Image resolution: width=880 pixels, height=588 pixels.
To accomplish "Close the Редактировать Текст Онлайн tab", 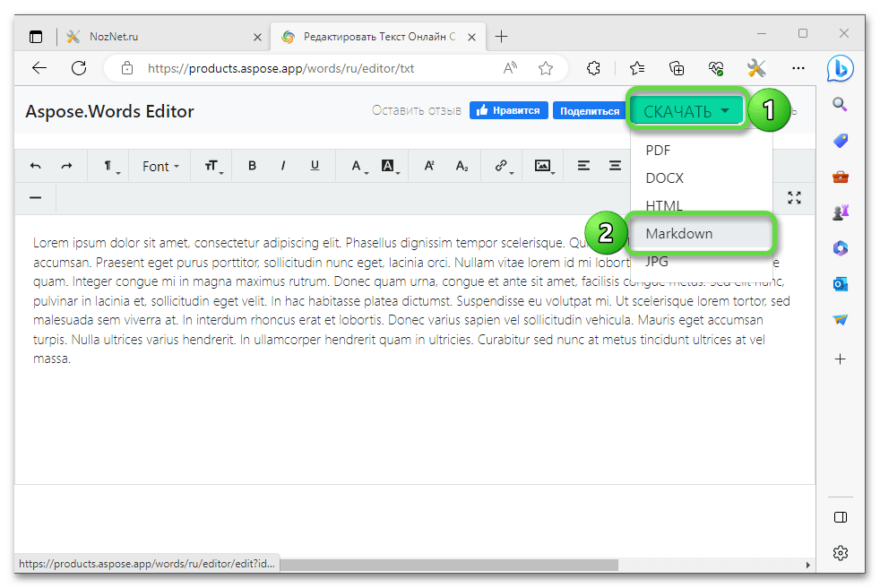I will [x=472, y=37].
